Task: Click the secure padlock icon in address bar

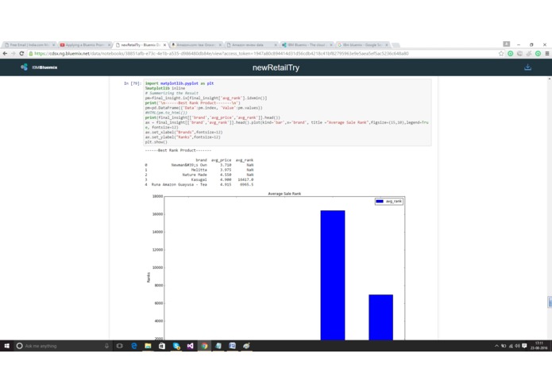Action: pyautogui.click(x=31, y=53)
